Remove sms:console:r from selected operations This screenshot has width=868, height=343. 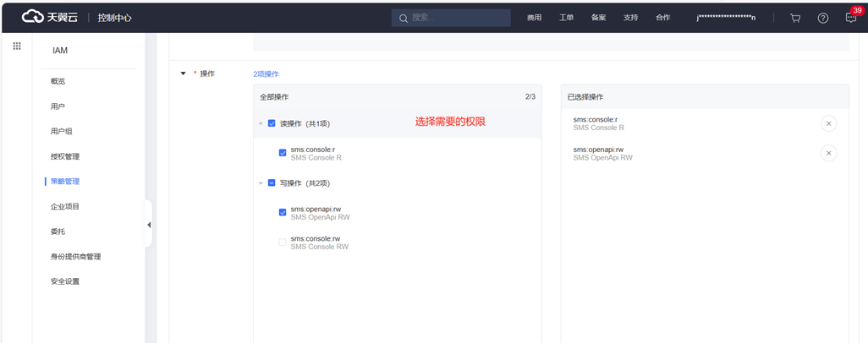828,124
